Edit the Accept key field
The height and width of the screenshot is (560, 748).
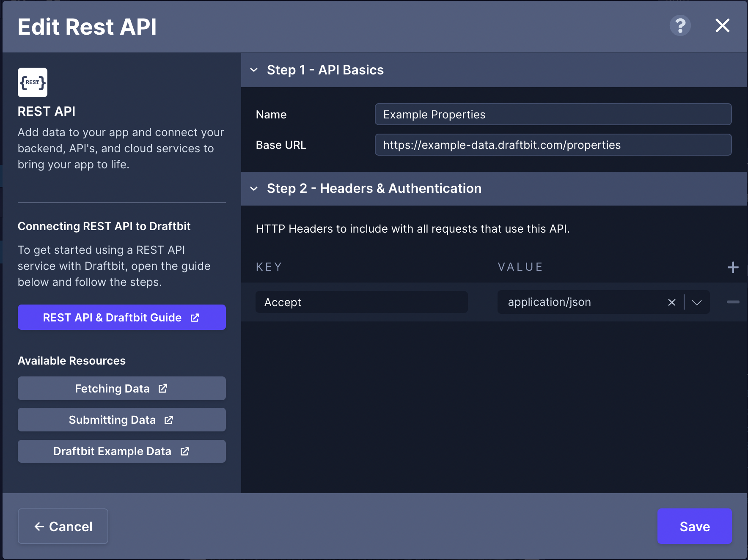(x=362, y=302)
